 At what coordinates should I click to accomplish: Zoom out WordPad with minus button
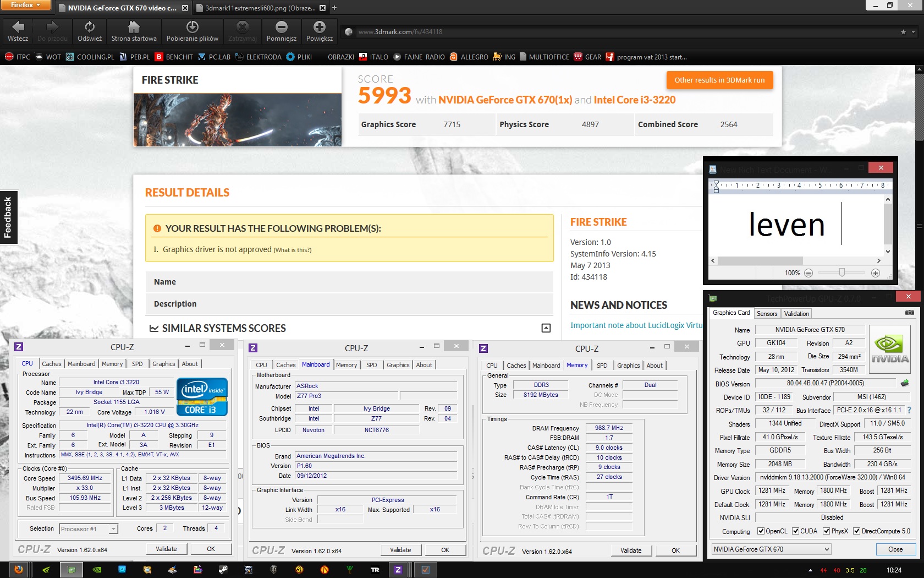click(809, 273)
